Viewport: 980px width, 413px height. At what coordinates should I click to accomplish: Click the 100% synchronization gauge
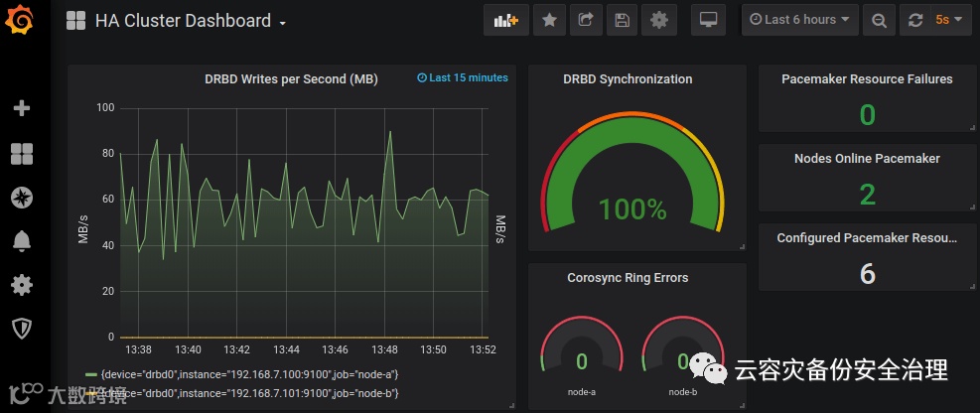tap(631, 172)
